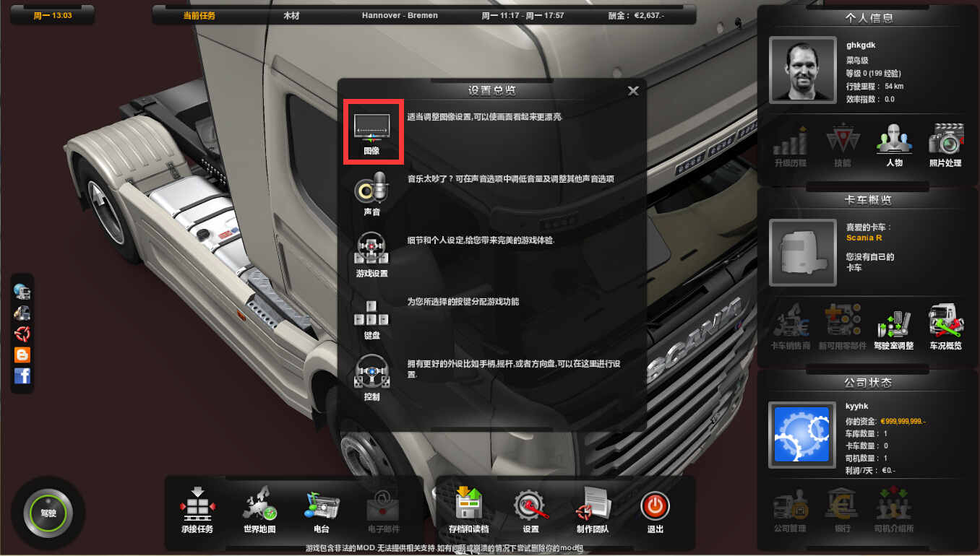Open 承接任务 job market icon
The height and width of the screenshot is (556, 980).
tap(197, 509)
